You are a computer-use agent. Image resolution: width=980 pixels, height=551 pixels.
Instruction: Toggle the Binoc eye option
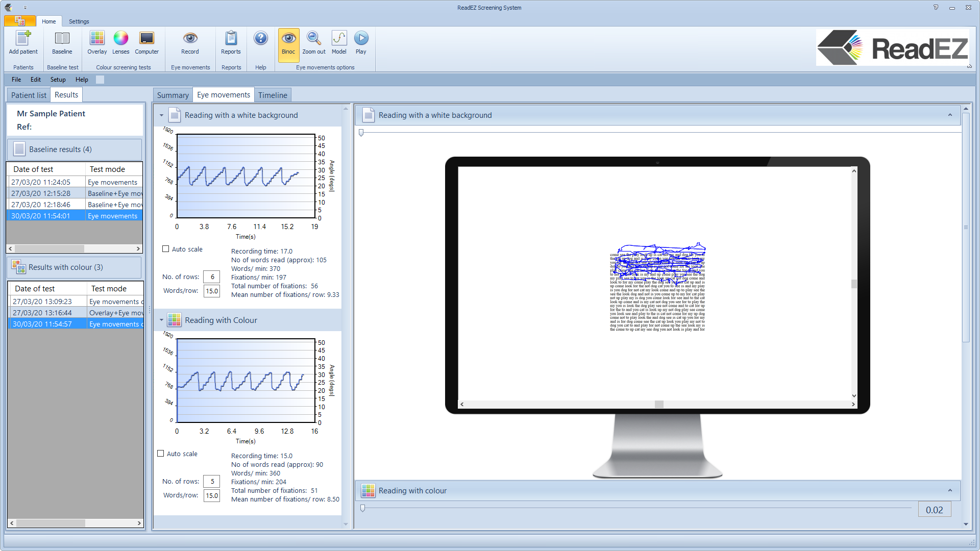pyautogui.click(x=288, y=39)
